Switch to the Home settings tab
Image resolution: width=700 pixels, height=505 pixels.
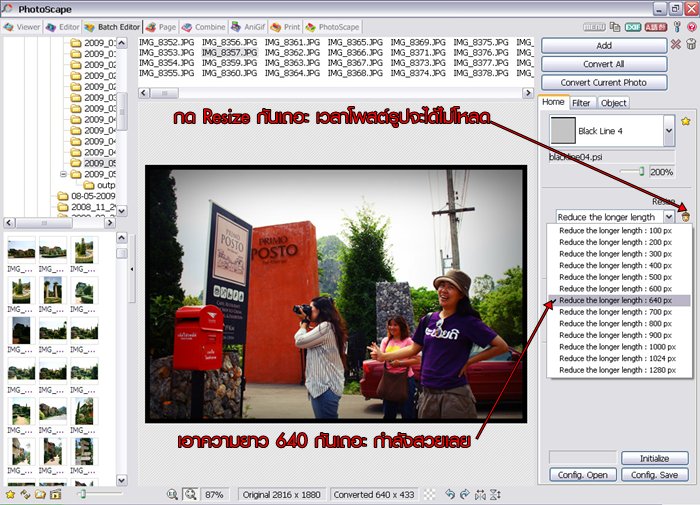[x=553, y=102]
